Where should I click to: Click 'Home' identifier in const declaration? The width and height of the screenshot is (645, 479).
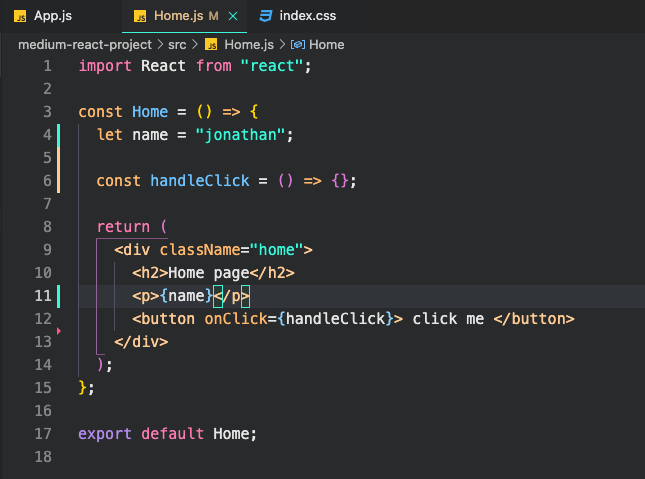pyautogui.click(x=150, y=112)
